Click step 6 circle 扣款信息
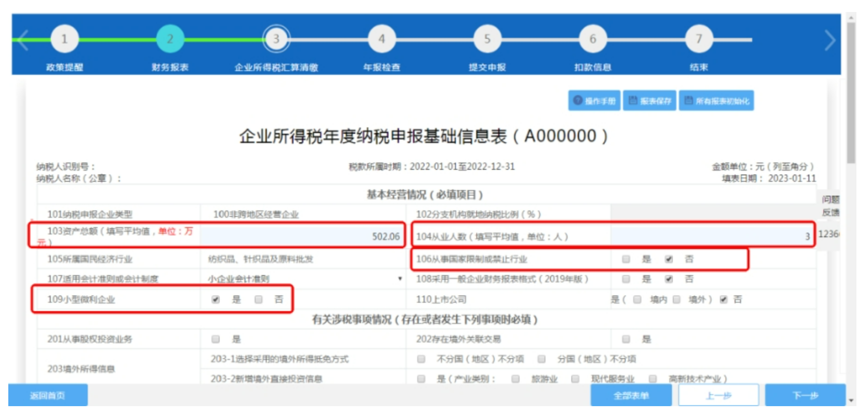Screen dimensions: 868x414 click(593, 39)
